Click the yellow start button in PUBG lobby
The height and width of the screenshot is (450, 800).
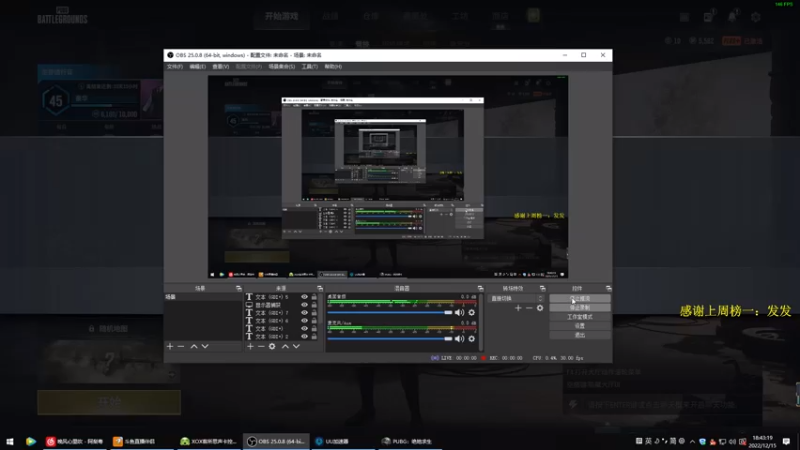coord(109,402)
